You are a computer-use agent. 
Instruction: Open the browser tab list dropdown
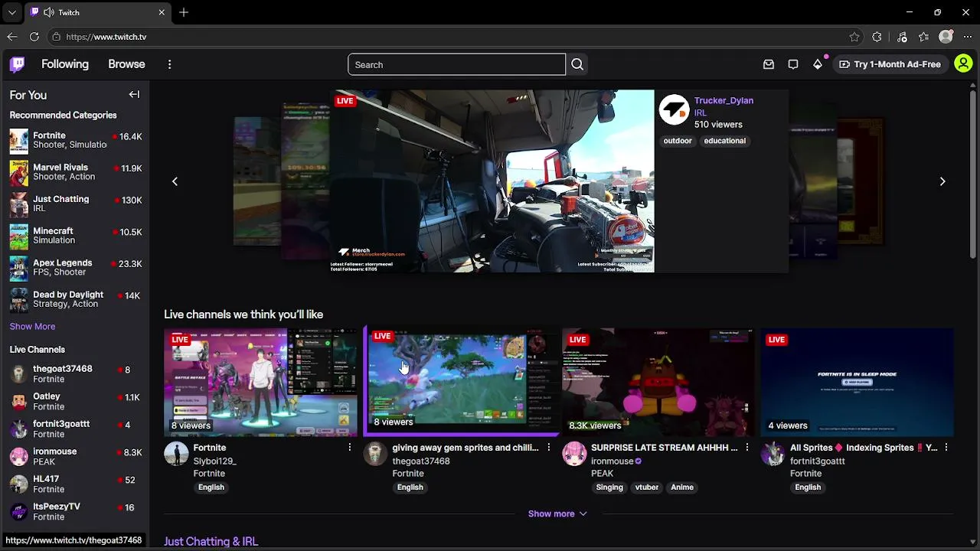coord(11,12)
